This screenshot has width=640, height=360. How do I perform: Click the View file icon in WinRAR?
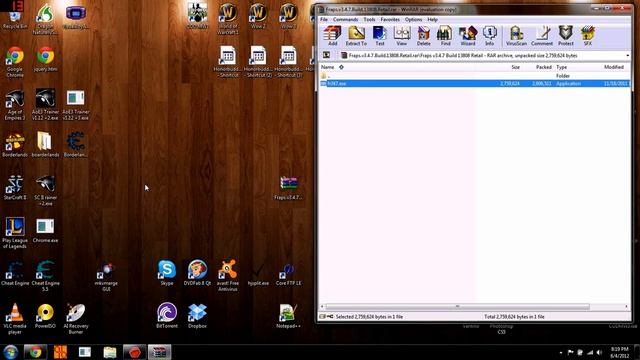pos(402,36)
